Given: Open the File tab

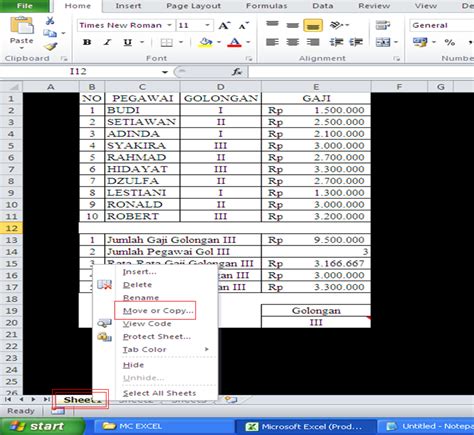Looking at the screenshot, I should click(25, 6).
